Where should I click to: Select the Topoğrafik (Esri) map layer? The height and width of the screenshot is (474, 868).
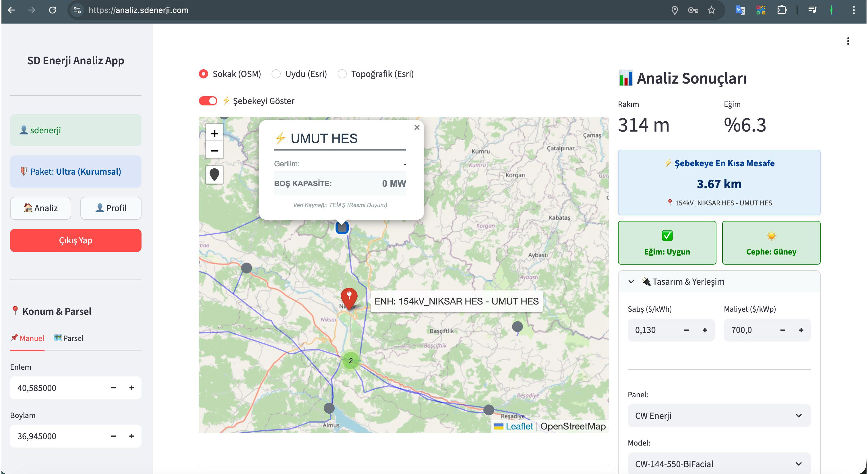(376, 74)
